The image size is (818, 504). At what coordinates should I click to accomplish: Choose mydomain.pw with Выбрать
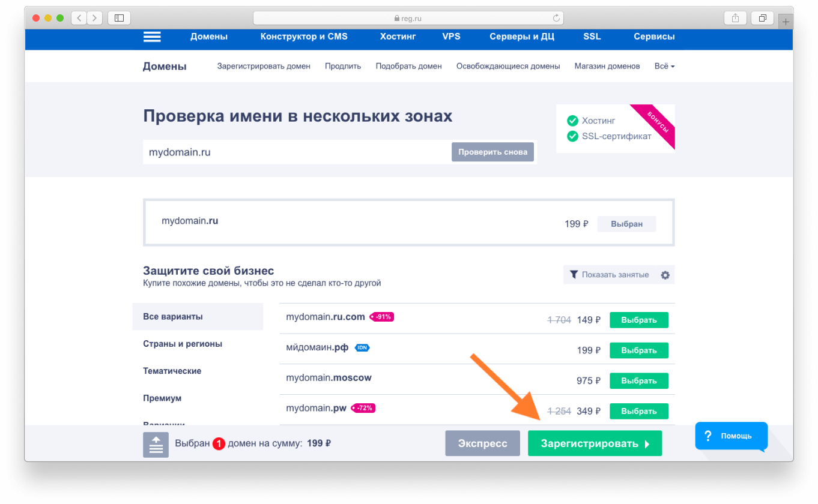(x=638, y=411)
